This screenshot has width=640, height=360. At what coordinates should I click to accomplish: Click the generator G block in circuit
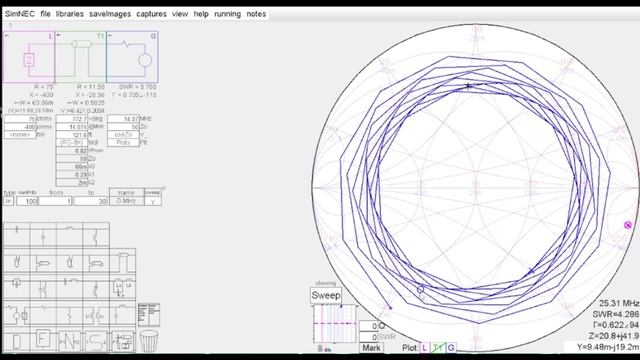pyautogui.click(x=132, y=57)
